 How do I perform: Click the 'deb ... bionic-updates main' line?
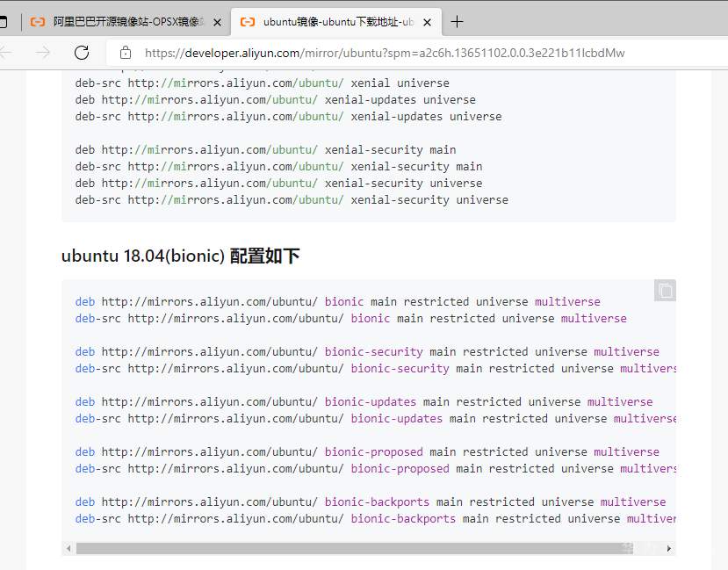pyautogui.click(x=364, y=402)
